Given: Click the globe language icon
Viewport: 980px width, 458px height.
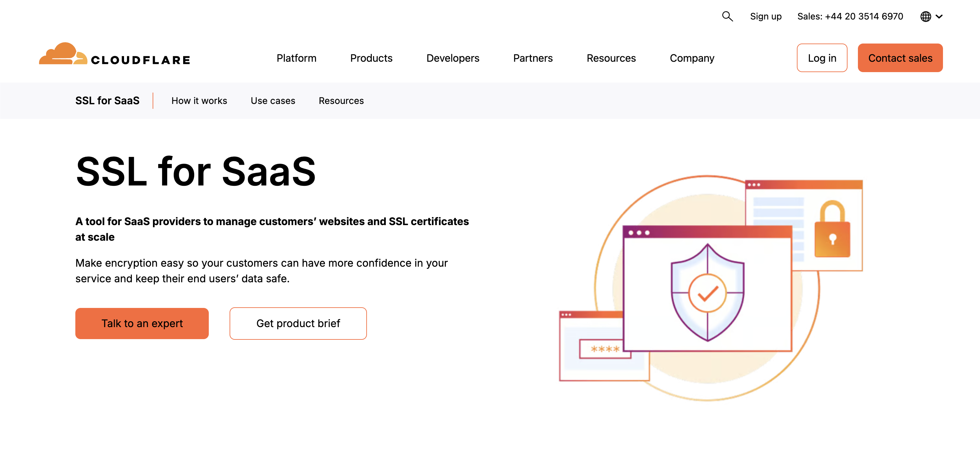Looking at the screenshot, I should pos(925,16).
